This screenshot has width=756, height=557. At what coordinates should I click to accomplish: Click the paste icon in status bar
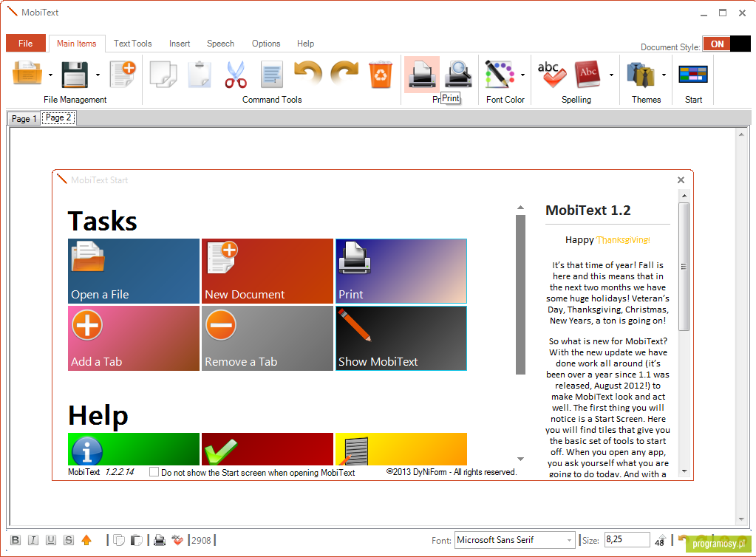(x=137, y=540)
